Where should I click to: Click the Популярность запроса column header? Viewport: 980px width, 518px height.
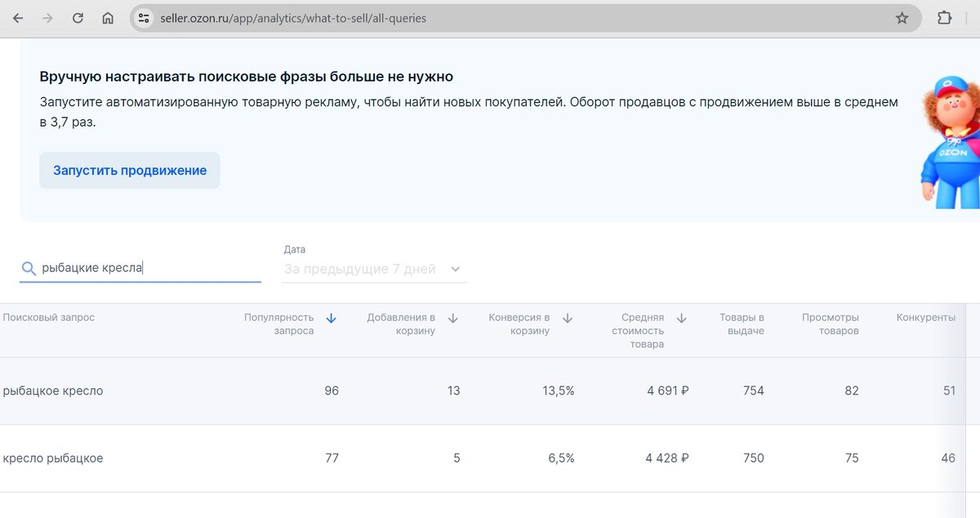[x=278, y=324]
